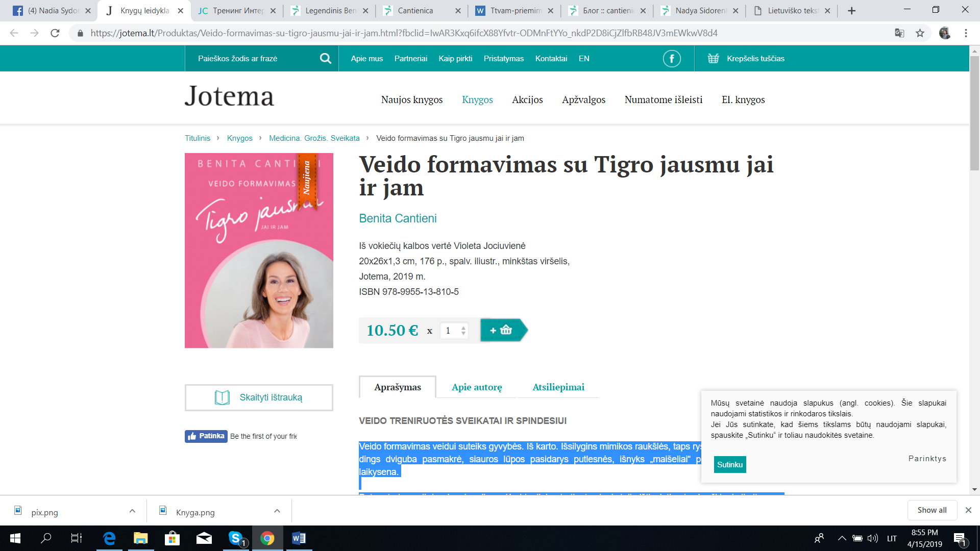Image resolution: width=980 pixels, height=551 pixels.
Task: Switch to the Legendinis Ben browser tab
Action: pos(330,11)
